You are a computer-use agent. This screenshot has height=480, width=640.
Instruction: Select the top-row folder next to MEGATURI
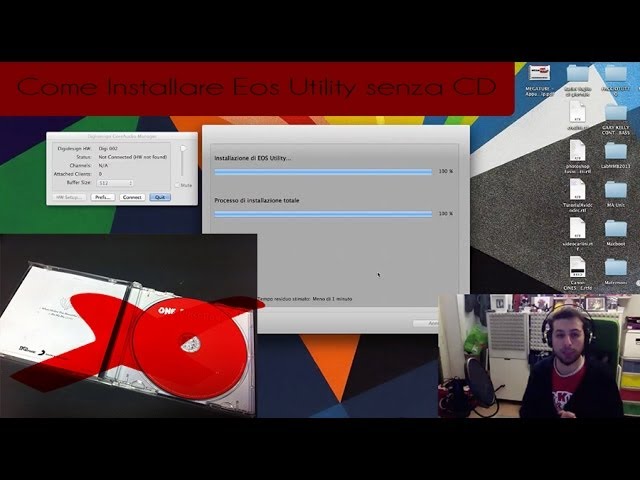pos(578,74)
